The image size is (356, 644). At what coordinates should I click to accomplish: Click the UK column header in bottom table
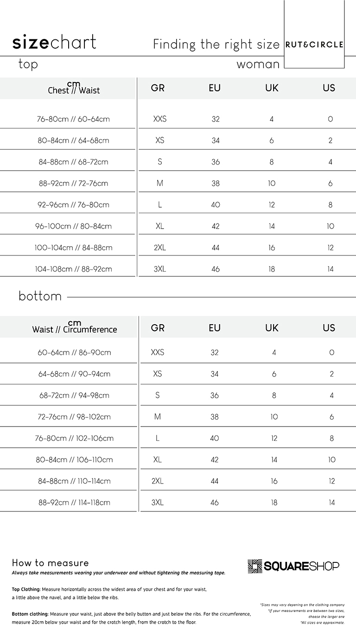(272, 328)
